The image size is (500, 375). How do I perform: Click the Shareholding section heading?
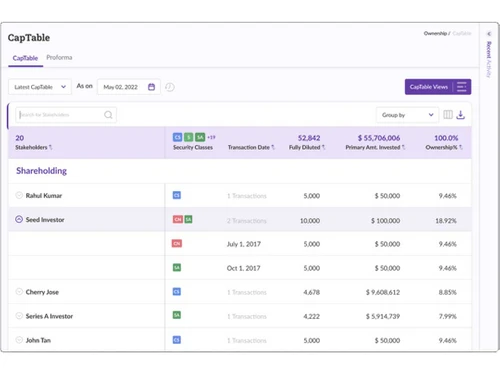coord(41,171)
